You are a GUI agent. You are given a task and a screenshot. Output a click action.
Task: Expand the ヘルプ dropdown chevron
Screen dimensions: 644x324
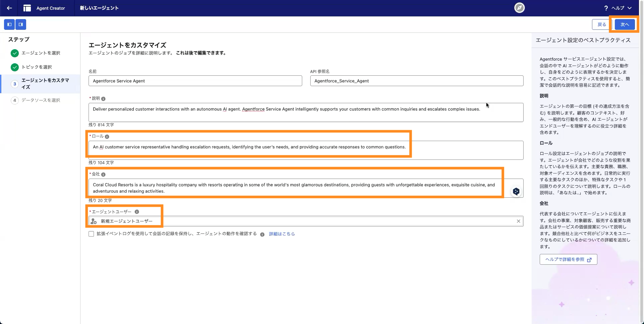tap(630, 8)
